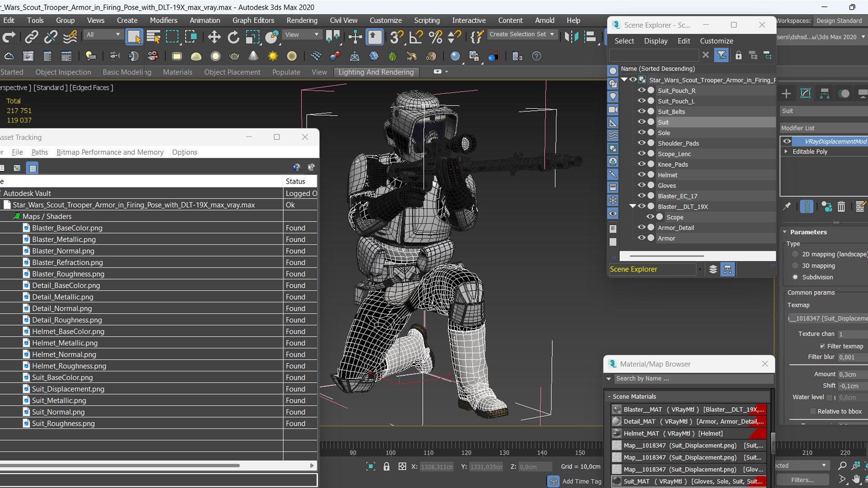Toggle Percent Snap tool
The height and width of the screenshot is (488, 868).
click(x=435, y=37)
